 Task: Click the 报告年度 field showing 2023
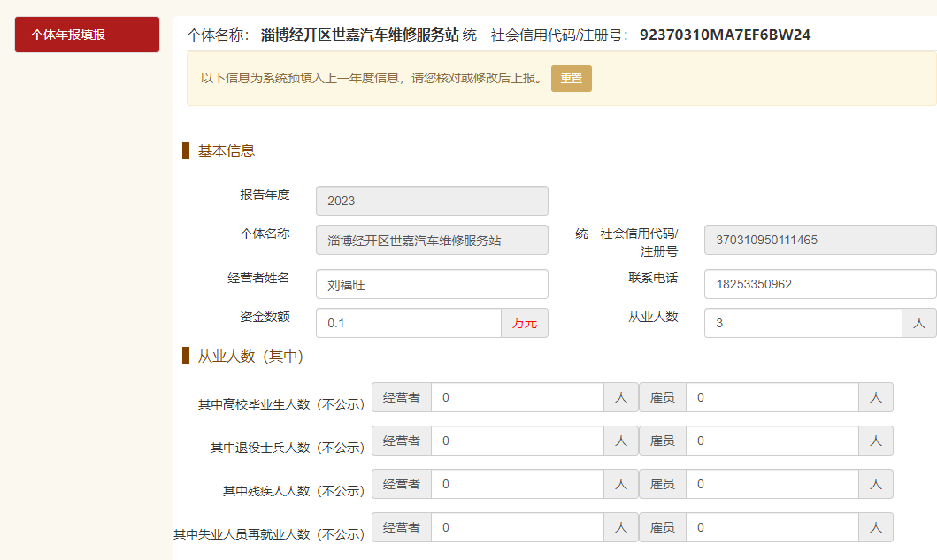[x=432, y=201]
